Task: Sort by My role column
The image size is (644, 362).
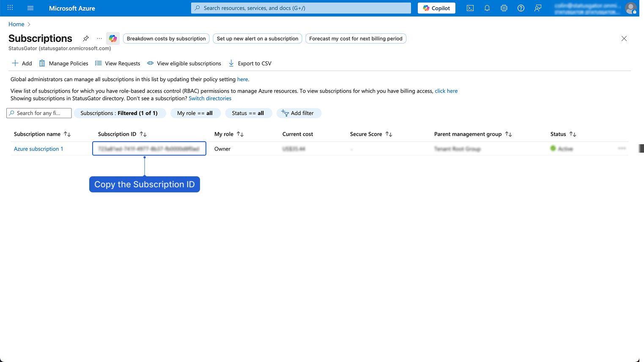Action: tap(229, 134)
